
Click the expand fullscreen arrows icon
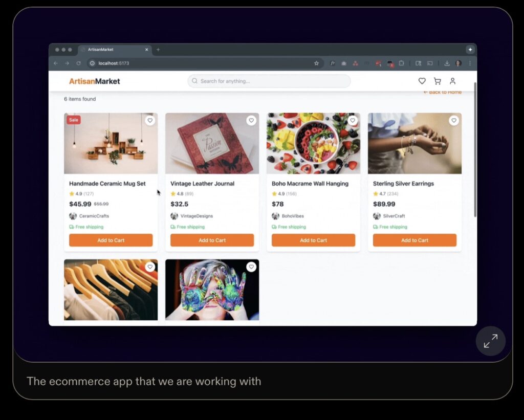(490, 341)
